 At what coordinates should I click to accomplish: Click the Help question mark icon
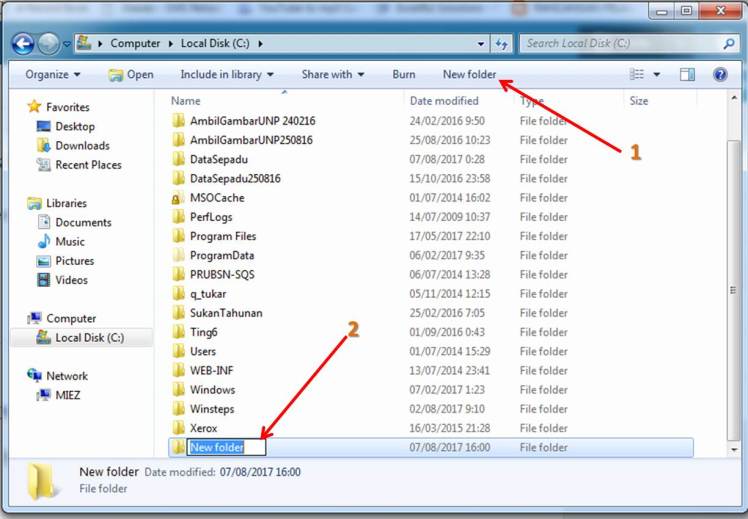click(x=719, y=75)
